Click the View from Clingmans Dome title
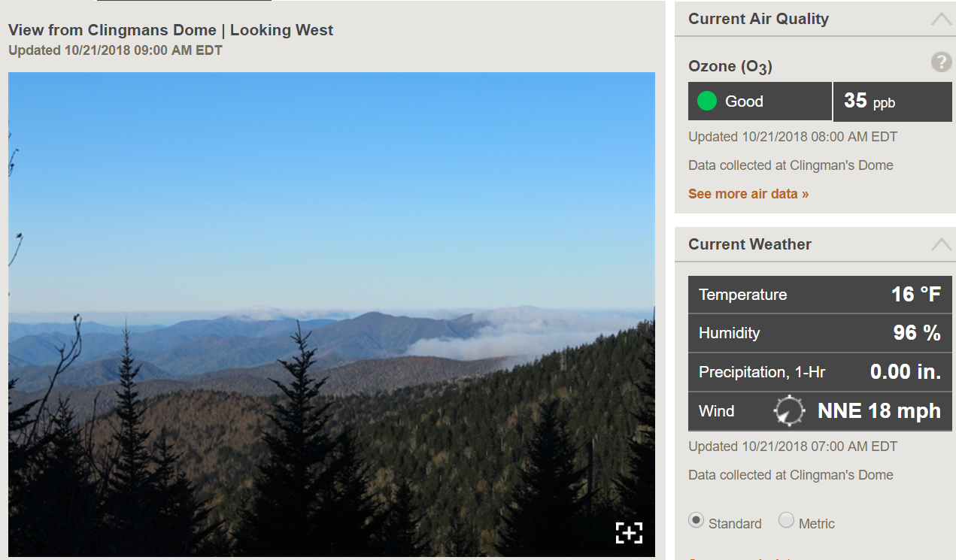Screen dimensions: 956x560 coord(171,30)
